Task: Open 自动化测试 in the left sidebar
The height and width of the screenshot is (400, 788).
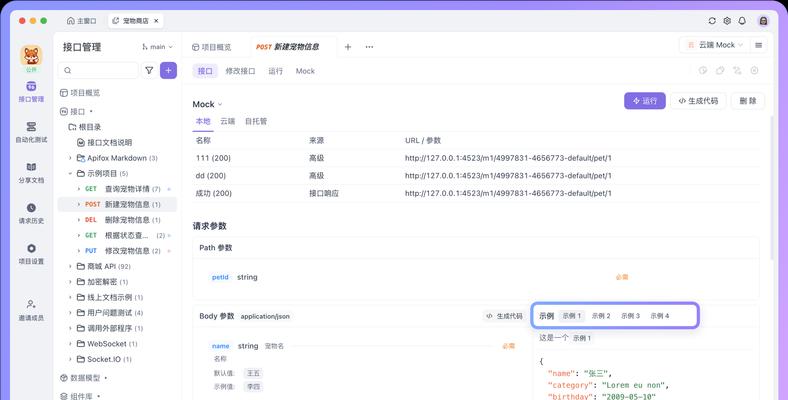Action: pyautogui.click(x=31, y=132)
